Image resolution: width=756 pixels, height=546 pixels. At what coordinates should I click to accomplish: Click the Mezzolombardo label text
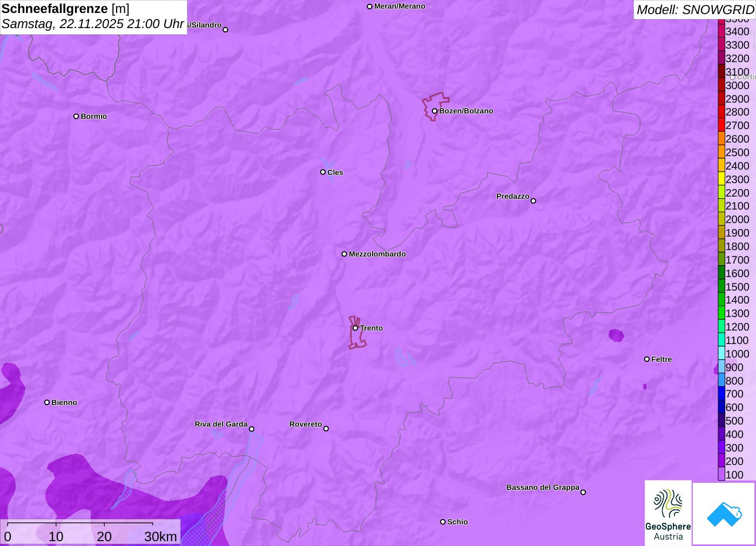coord(377,254)
